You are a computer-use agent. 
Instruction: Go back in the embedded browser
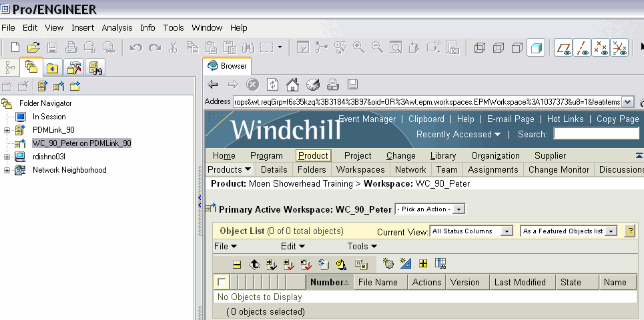click(213, 85)
